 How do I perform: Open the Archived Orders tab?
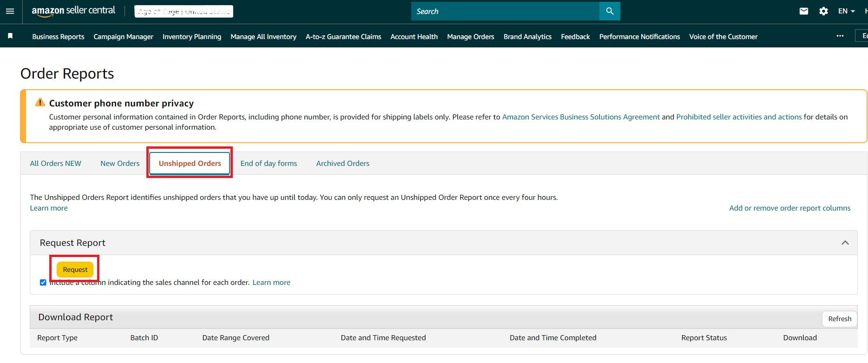click(x=343, y=164)
